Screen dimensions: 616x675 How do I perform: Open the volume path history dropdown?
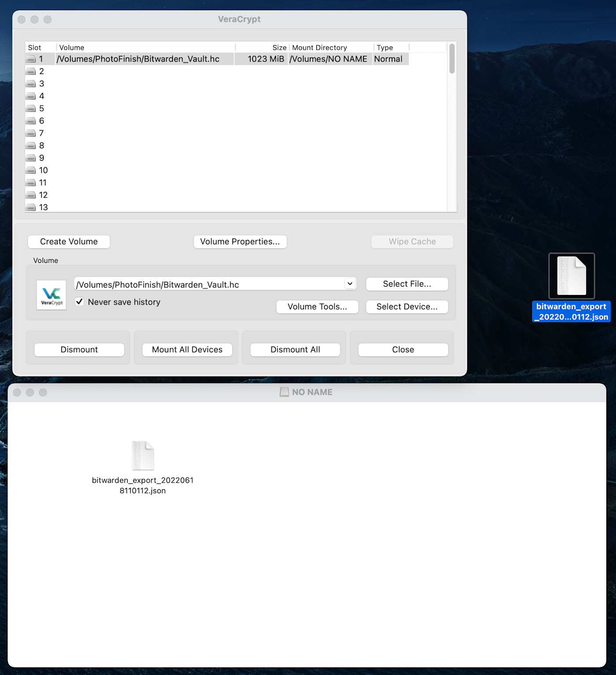tap(350, 284)
